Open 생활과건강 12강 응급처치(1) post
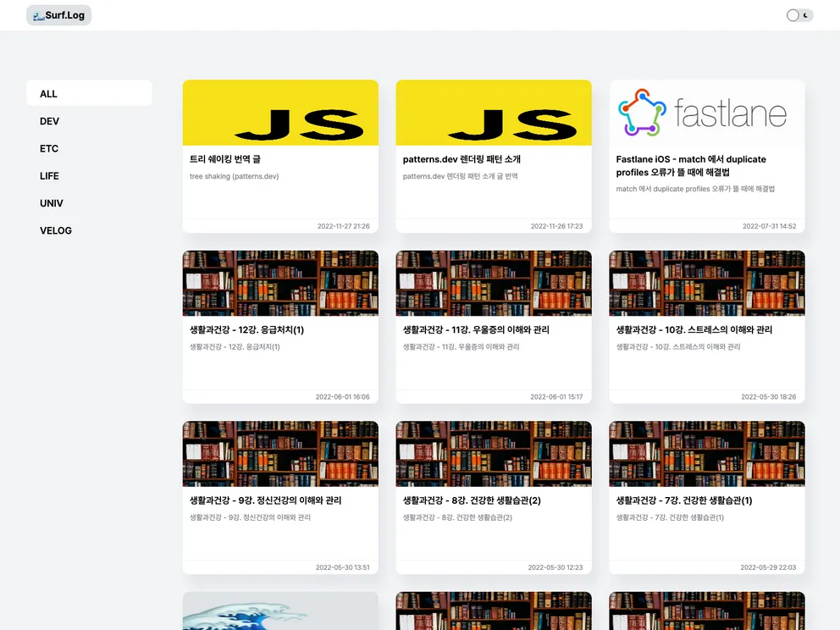 (246, 330)
